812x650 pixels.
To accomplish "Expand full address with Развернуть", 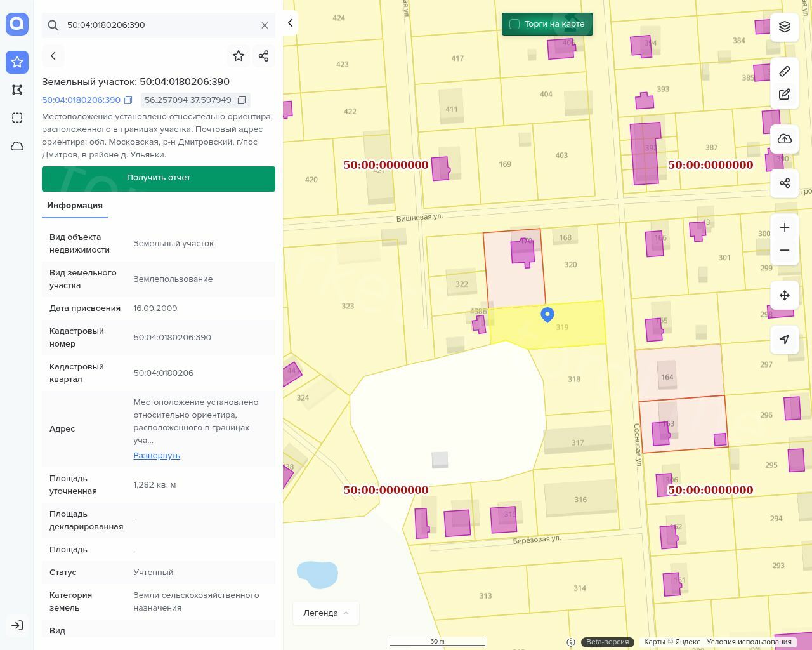I will click(157, 455).
